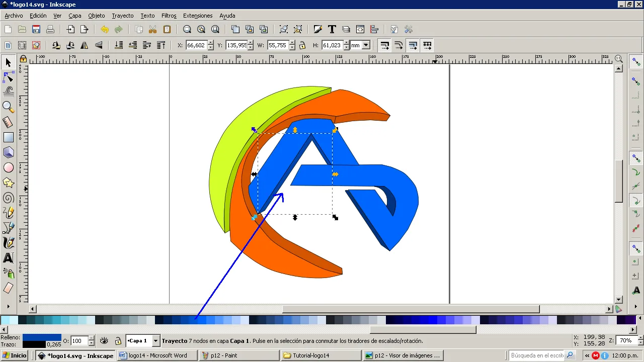Increase Y position stepper
The image size is (644, 362).
click(x=251, y=43)
